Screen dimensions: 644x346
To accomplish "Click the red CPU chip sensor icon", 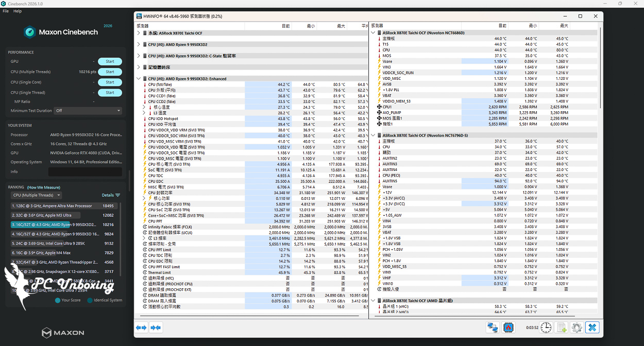I will [509, 327].
